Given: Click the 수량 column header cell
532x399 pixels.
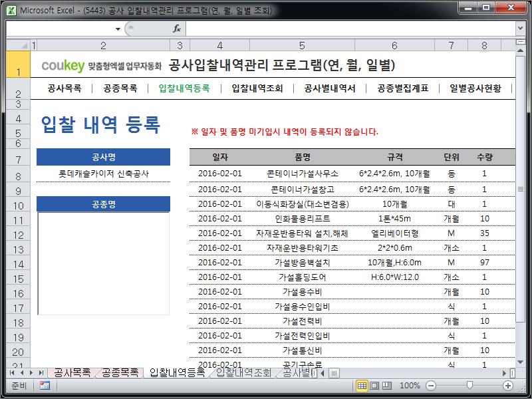Looking at the screenshot, I should tap(485, 157).
